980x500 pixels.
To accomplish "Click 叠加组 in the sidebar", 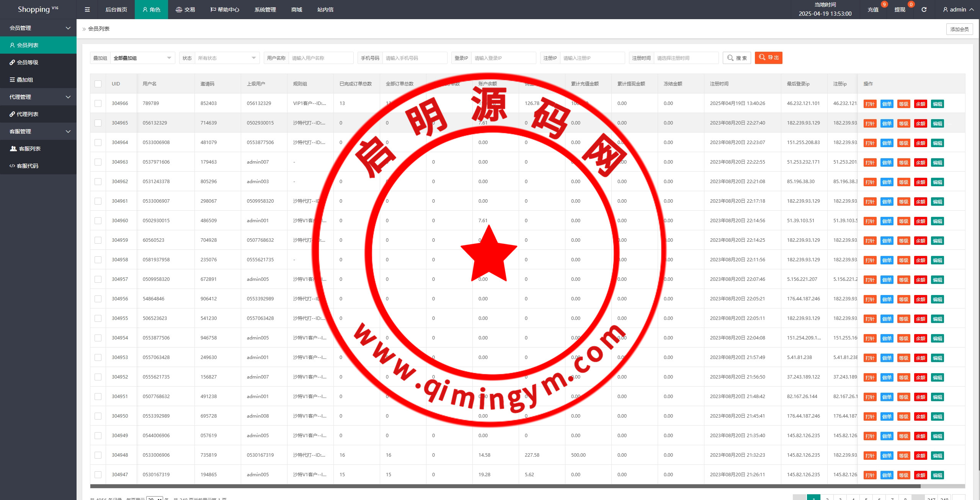I will [25, 80].
